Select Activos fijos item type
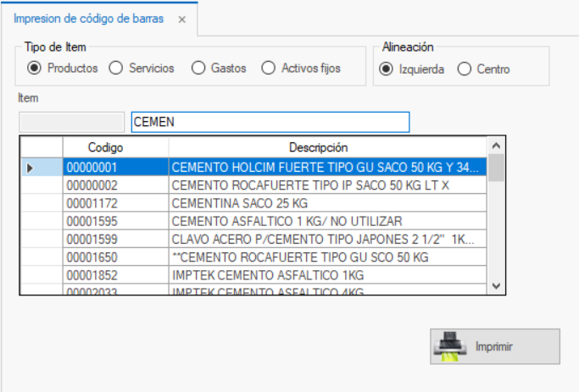579x392 pixels. click(x=269, y=68)
